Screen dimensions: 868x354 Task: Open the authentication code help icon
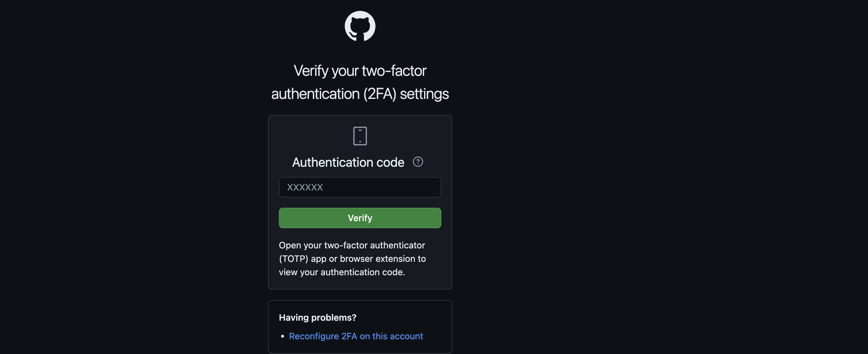pyautogui.click(x=418, y=162)
